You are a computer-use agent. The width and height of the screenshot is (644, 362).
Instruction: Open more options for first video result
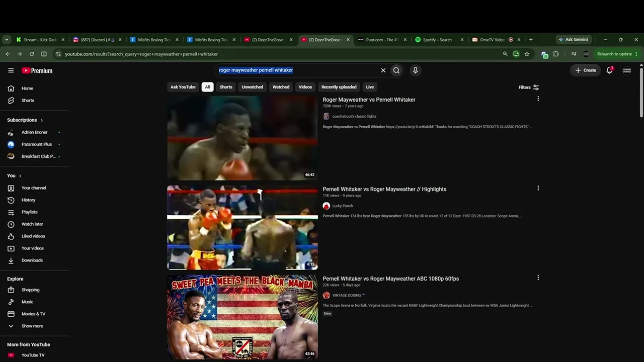point(538,99)
